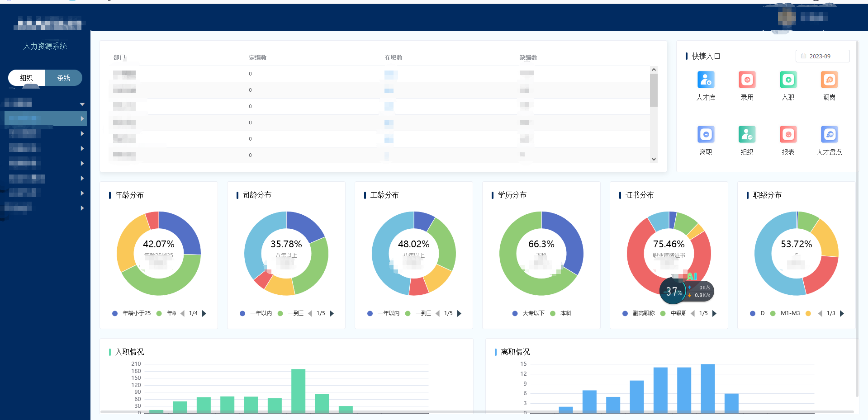Go to previous legend page in 职级分布
Viewport: 868px width, 420px height.
(x=820, y=313)
